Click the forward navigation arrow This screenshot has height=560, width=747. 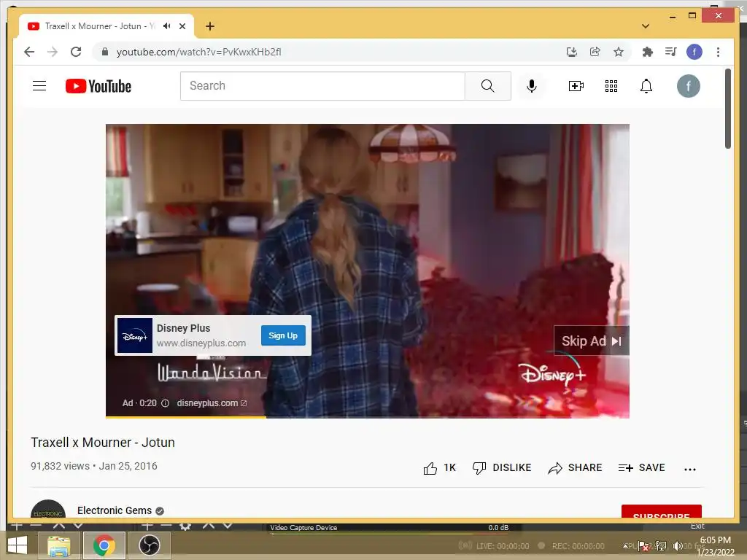pyautogui.click(x=53, y=52)
